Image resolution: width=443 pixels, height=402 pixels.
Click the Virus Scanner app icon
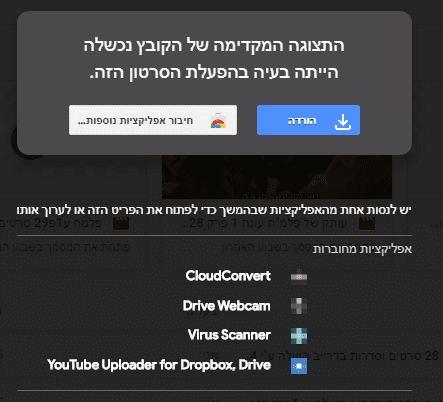point(299,336)
